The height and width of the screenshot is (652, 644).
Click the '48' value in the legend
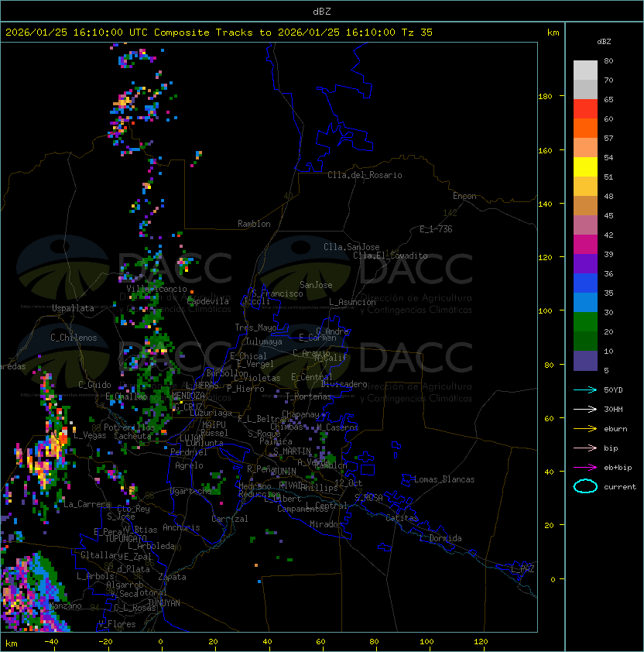(608, 196)
